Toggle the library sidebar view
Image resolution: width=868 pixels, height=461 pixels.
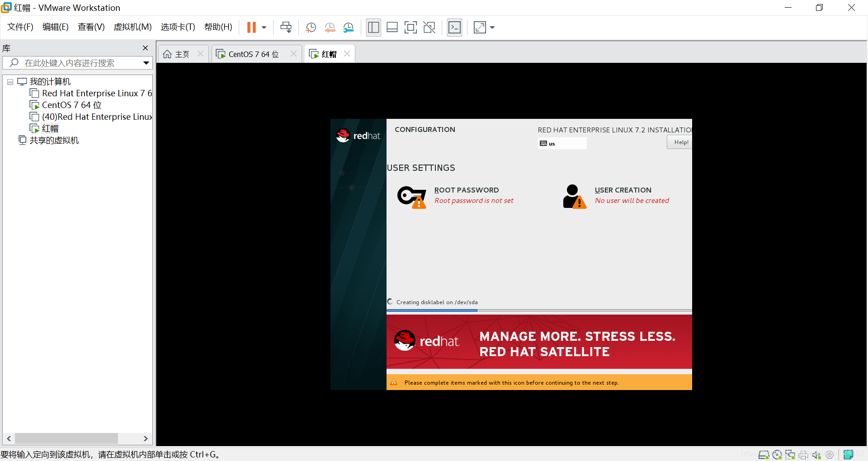373,28
